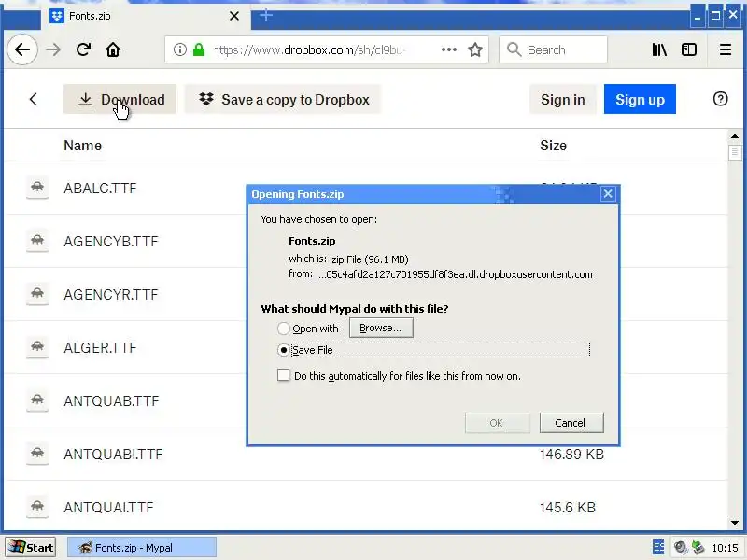Click the Sign in button
Screen dimensions: 747x560
click(563, 99)
